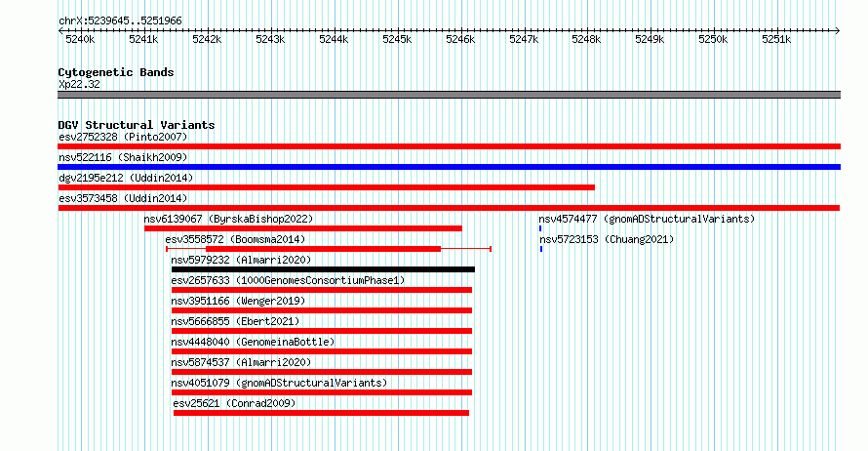Image resolution: width=868 pixels, height=451 pixels.
Task: Select the blue nsv522116 variant bar
Action: [449, 167]
